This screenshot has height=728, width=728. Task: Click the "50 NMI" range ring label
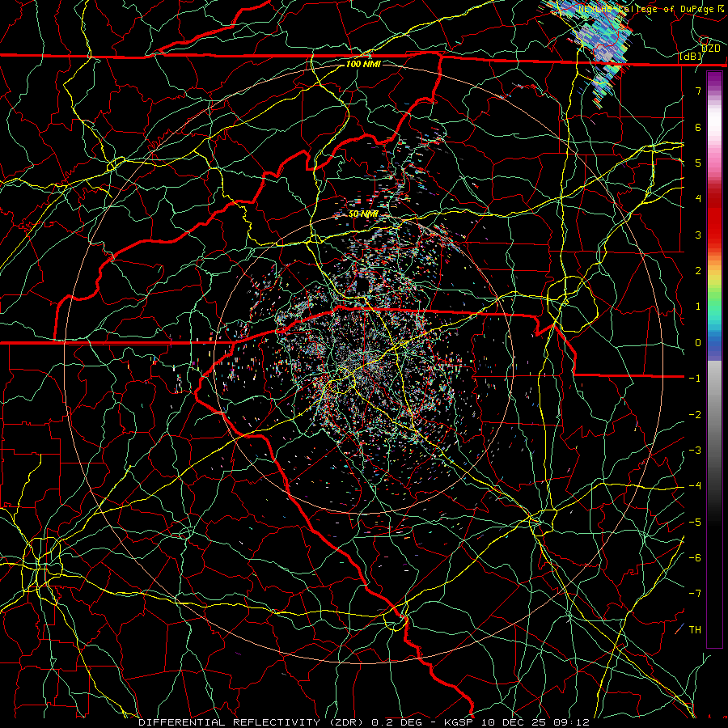(x=363, y=214)
